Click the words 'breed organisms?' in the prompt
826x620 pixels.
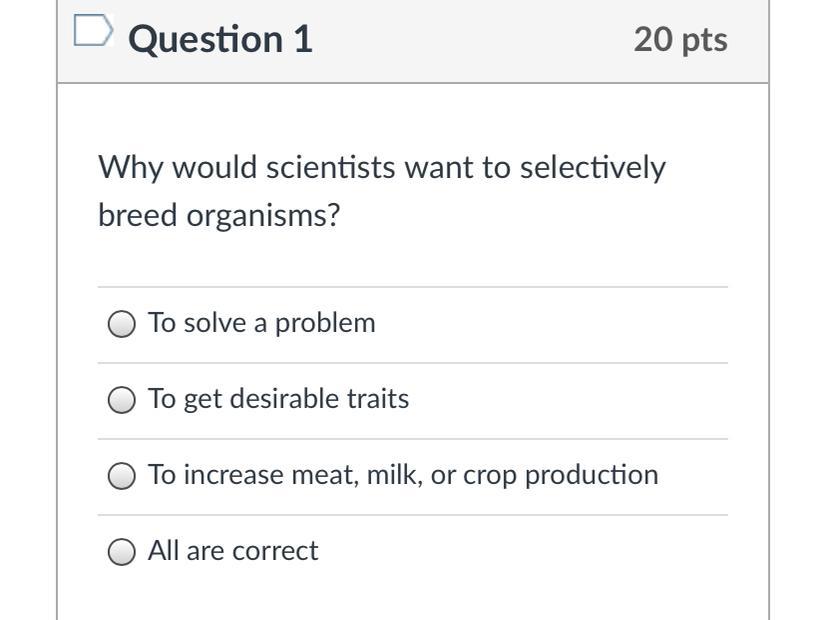tap(219, 214)
